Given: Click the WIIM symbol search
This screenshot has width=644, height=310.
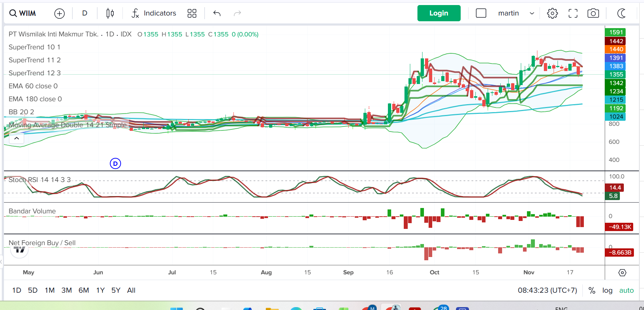Looking at the screenshot, I should pos(23,13).
